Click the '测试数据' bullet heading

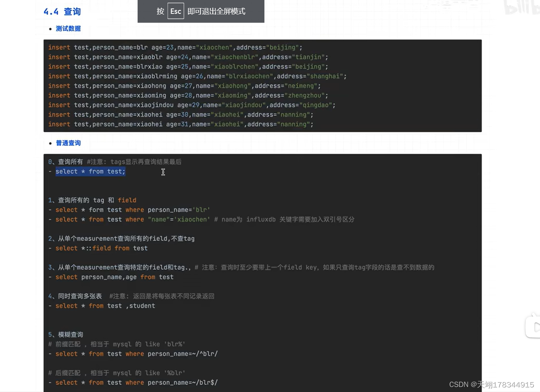(x=68, y=28)
